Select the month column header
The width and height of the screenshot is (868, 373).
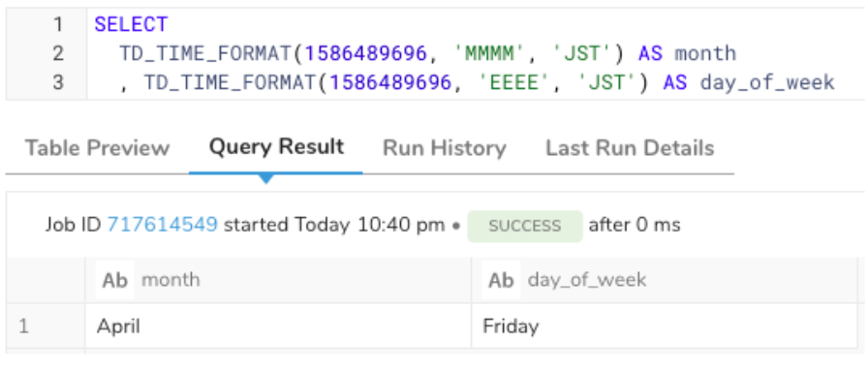coord(278,281)
